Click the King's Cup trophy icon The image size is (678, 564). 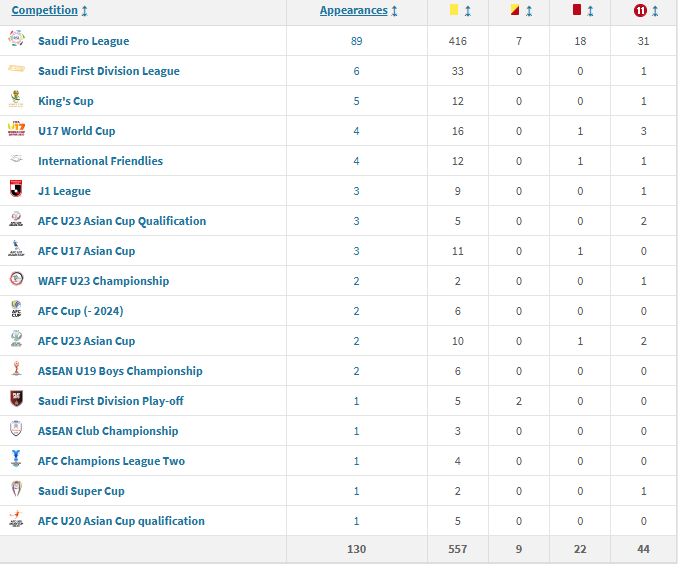tap(16, 100)
